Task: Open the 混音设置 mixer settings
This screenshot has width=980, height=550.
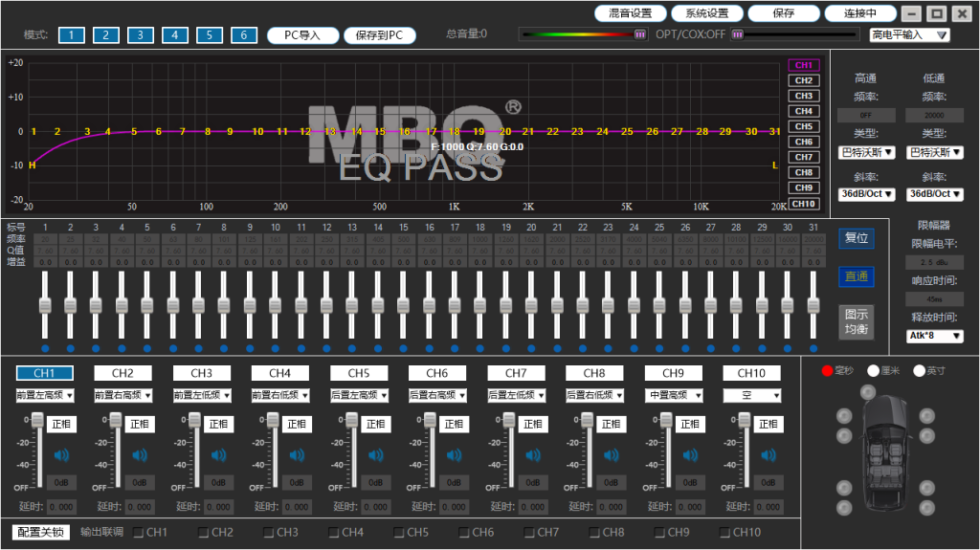Action: pos(630,13)
